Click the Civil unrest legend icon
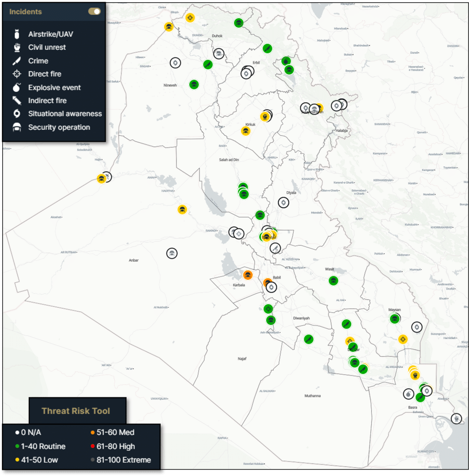This screenshot has height=476, width=469. point(17,47)
